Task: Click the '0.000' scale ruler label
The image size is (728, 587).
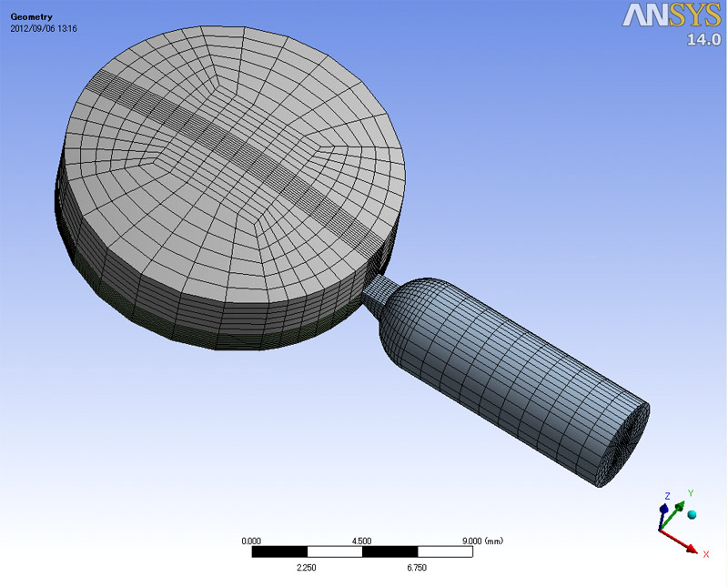Action: pyautogui.click(x=251, y=541)
